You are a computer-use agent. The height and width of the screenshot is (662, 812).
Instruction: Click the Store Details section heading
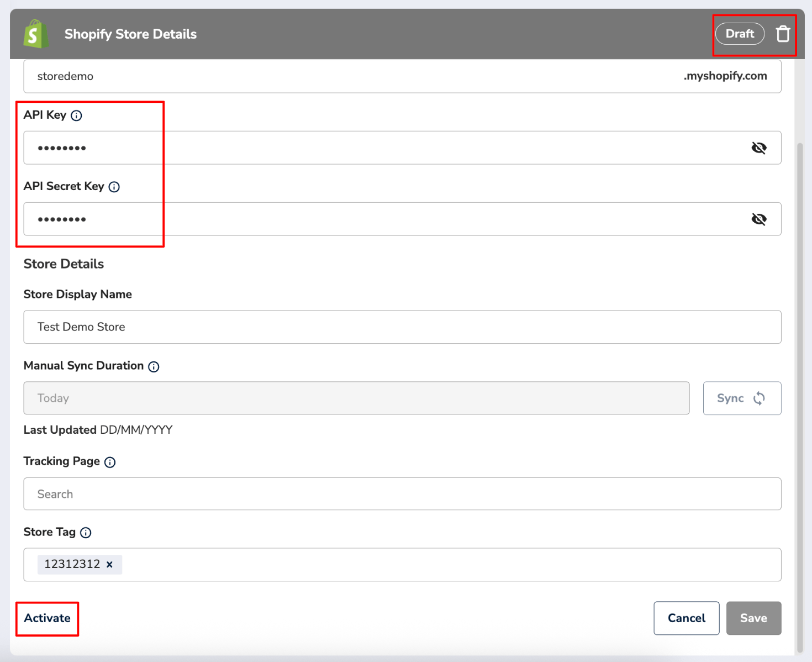[x=64, y=264]
